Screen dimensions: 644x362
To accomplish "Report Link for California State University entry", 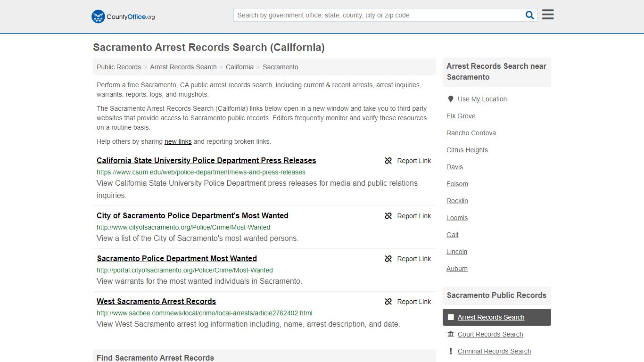I will point(414,161).
